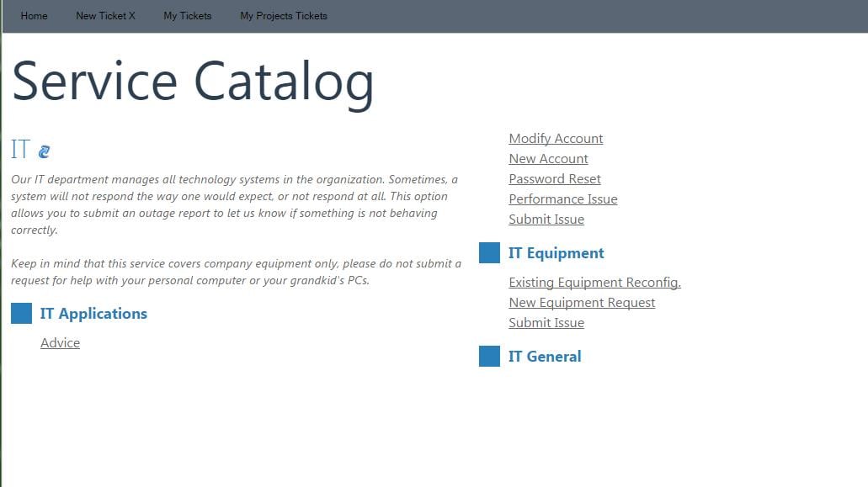Click Submit Issue above the IT Equipment section
The image size is (868, 487).
pyautogui.click(x=546, y=219)
